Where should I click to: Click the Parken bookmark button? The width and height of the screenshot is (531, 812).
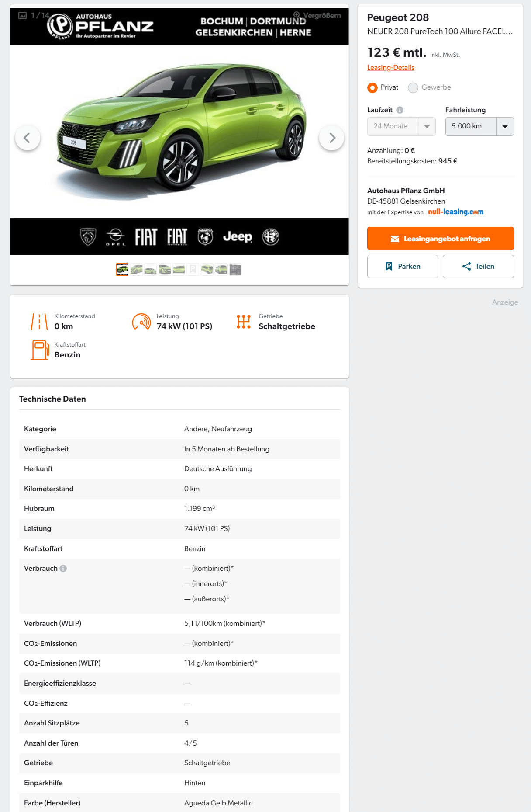[x=403, y=266]
